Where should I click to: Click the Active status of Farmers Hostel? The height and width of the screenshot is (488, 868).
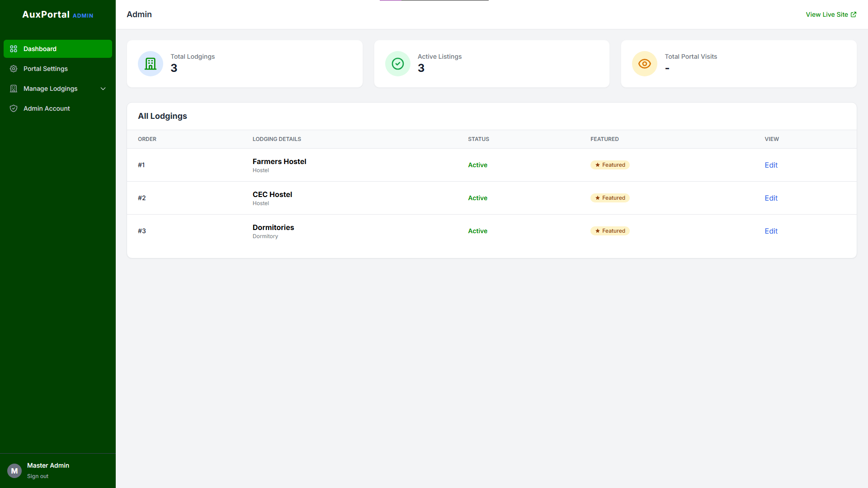[x=477, y=165]
